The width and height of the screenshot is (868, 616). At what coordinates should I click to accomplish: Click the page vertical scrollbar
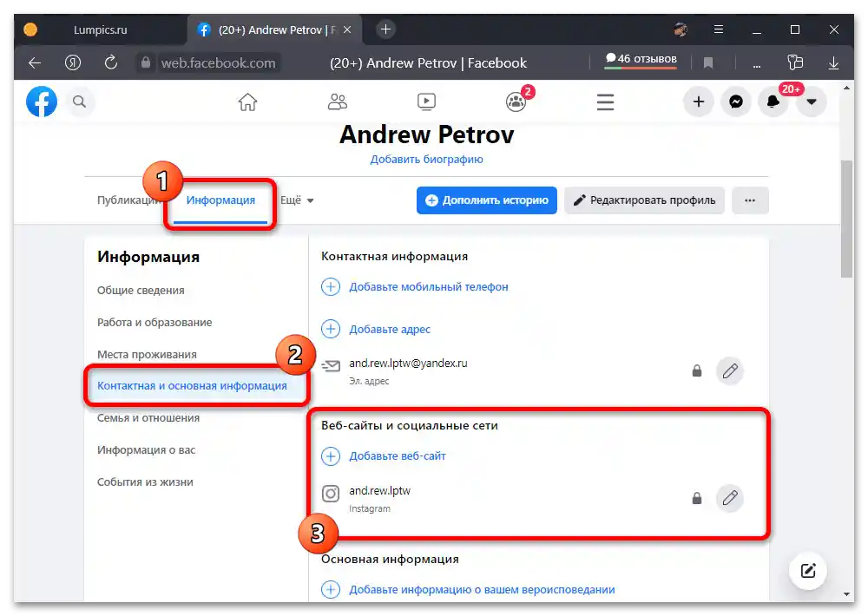[x=846, y=220]
